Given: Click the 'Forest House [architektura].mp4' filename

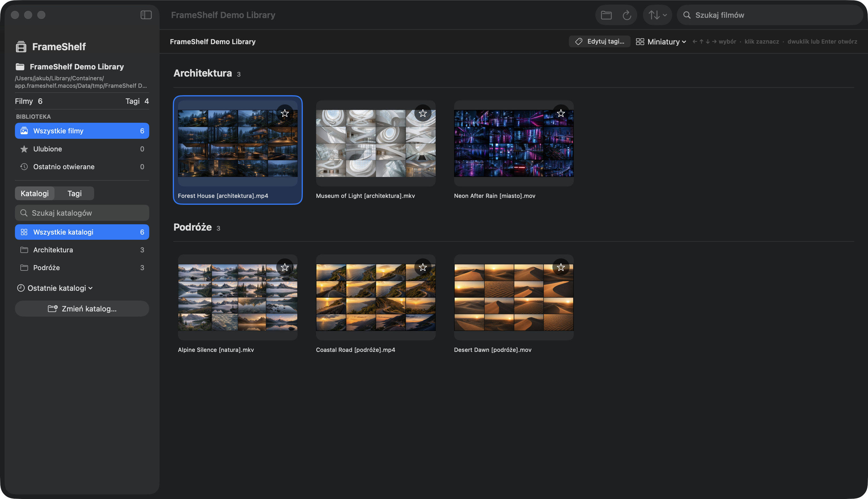Looking at the screenshot, I should point(223,196).
